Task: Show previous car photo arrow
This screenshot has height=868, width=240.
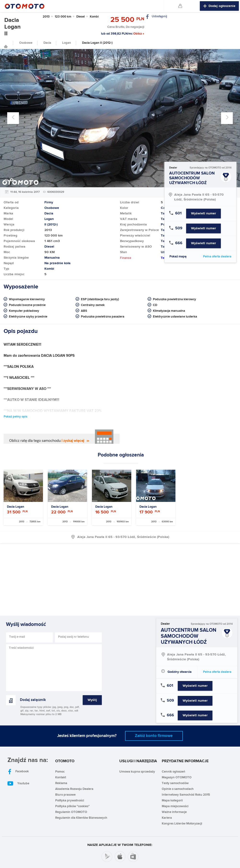Action: pos(13,118)
